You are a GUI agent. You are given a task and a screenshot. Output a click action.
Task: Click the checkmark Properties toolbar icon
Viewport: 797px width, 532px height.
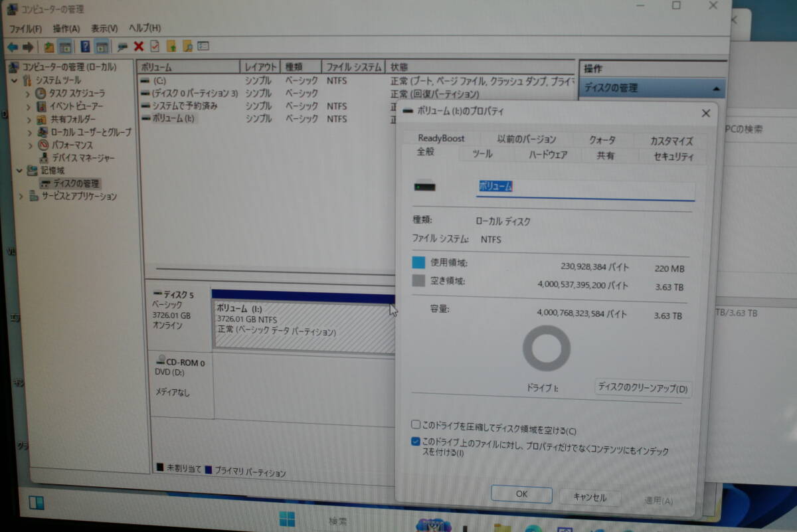(155, 46)
